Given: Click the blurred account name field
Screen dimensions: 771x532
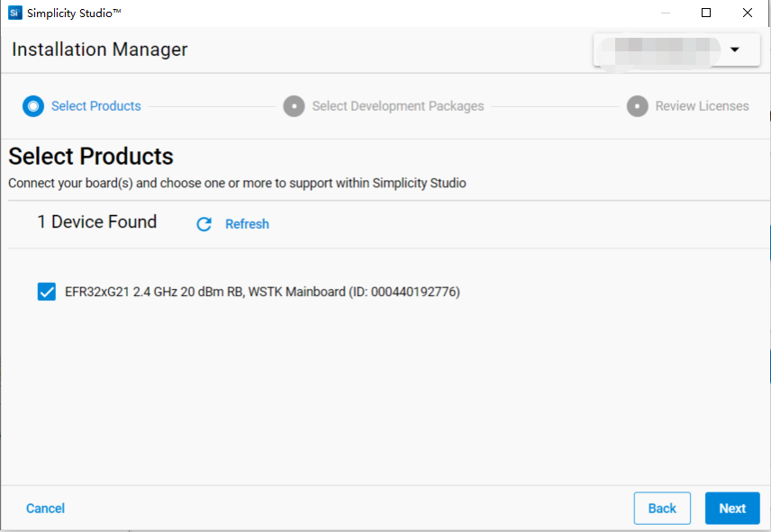Looking at the screenshot, I should point(660,50).
